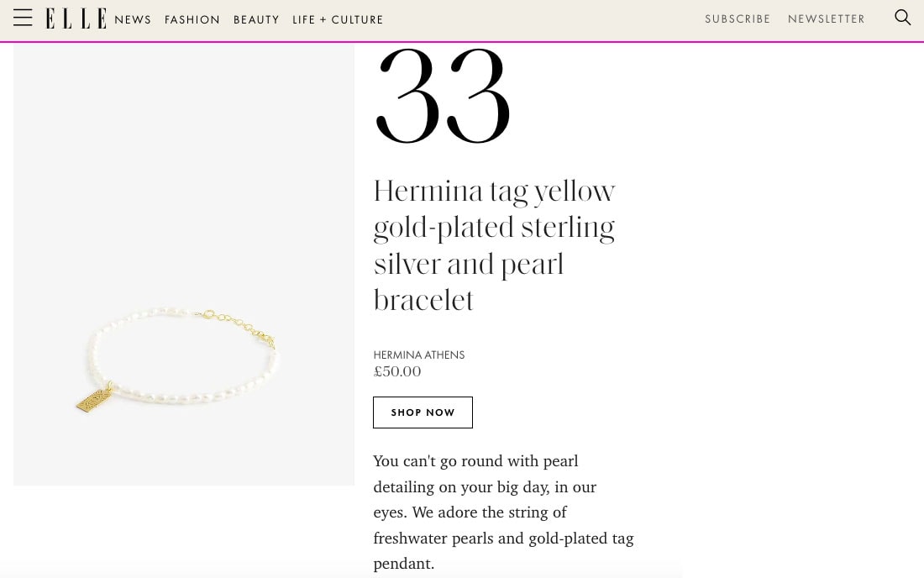Open the HERMINA ATHENS brand link
The image size is (924, 578).
coord(418,355)
